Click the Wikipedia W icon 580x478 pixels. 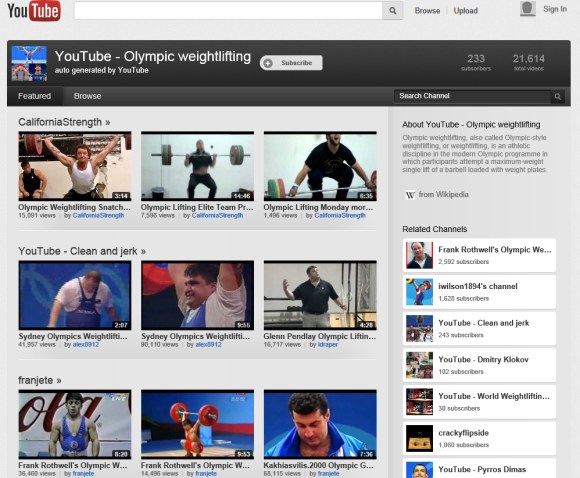coord(410,195)
